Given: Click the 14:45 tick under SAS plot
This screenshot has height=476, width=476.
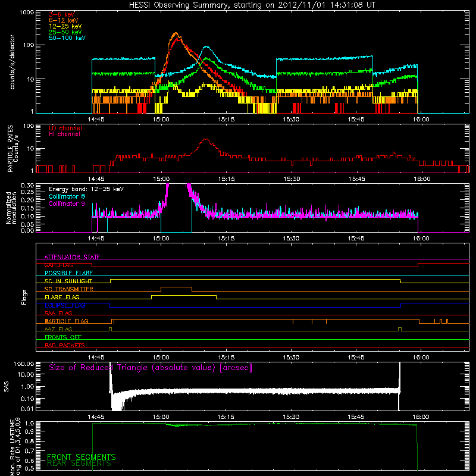Looking at the screenshot, I should [x=96, y=417].
